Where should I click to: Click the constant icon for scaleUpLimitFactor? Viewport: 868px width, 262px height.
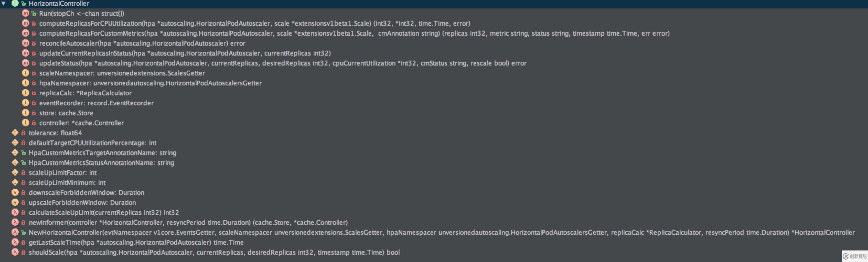pos(15,172)
